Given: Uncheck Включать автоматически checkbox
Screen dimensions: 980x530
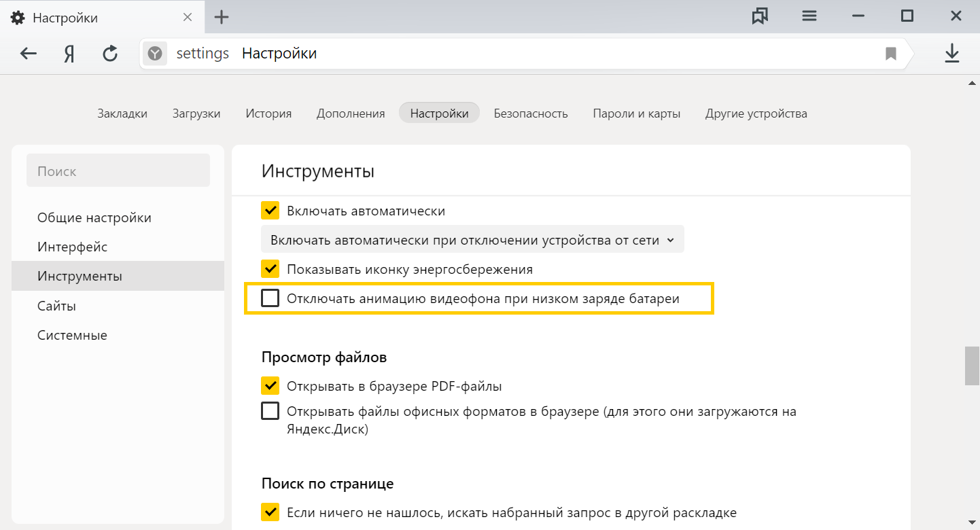Looking at the screenshot, I should point(270,211).
